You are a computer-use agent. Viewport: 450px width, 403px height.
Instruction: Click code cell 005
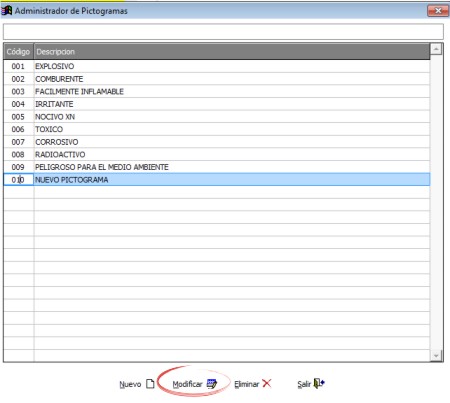[18, 117]
